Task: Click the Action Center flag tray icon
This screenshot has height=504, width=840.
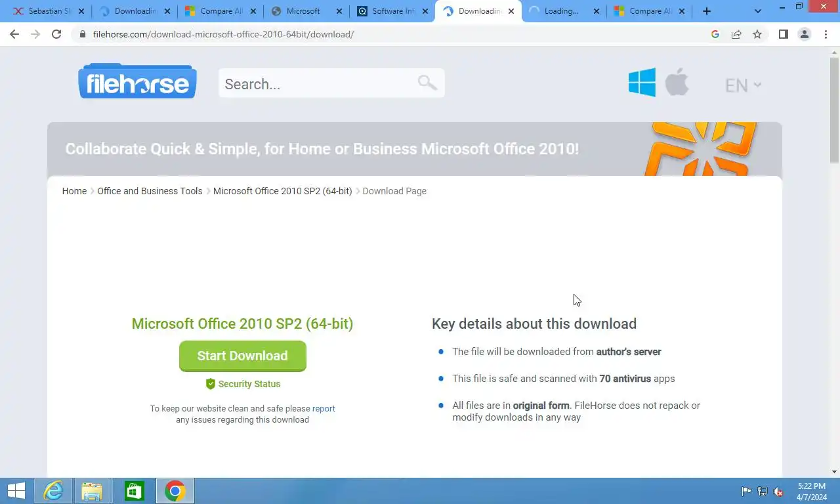Action: coord(746,491)
